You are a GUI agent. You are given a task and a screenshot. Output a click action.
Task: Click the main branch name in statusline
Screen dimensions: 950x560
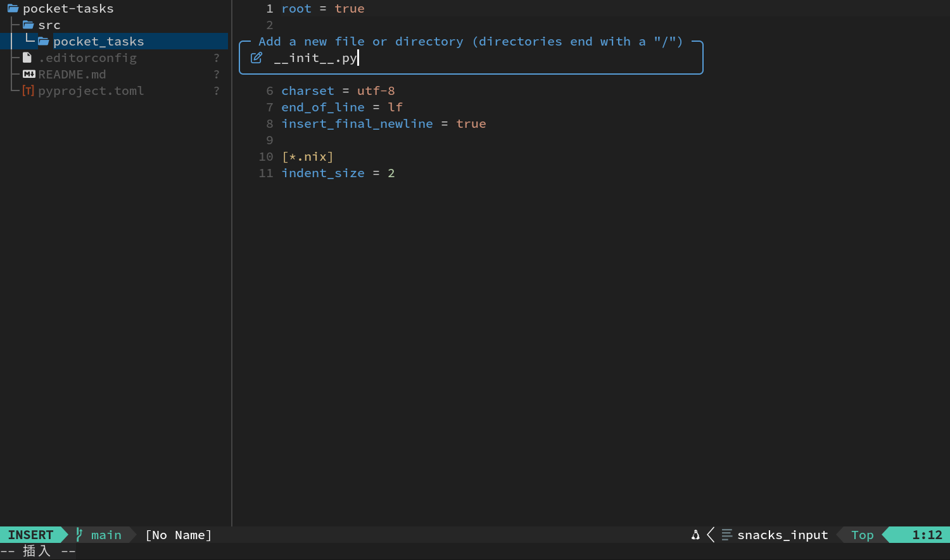(x=106, y=535)
